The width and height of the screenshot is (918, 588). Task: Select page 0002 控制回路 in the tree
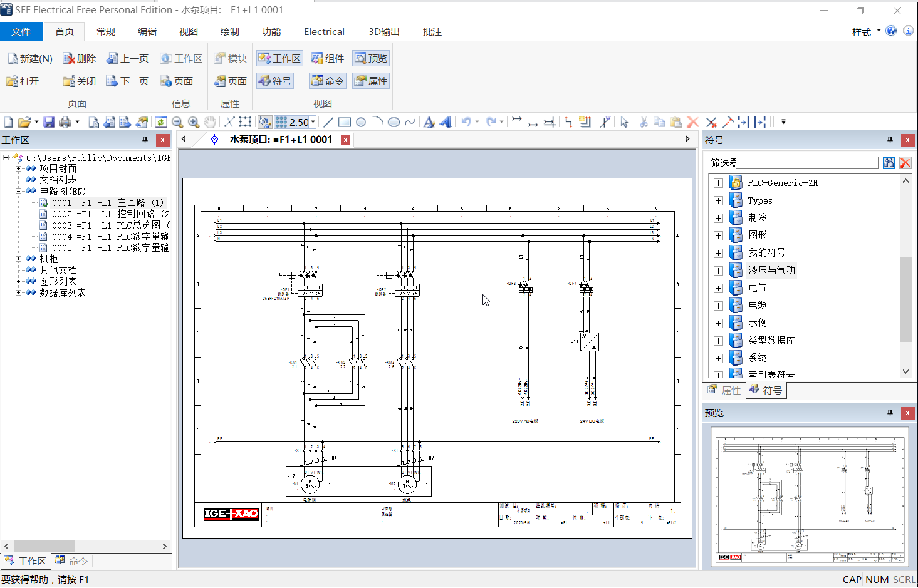click(x=105, y=214)
